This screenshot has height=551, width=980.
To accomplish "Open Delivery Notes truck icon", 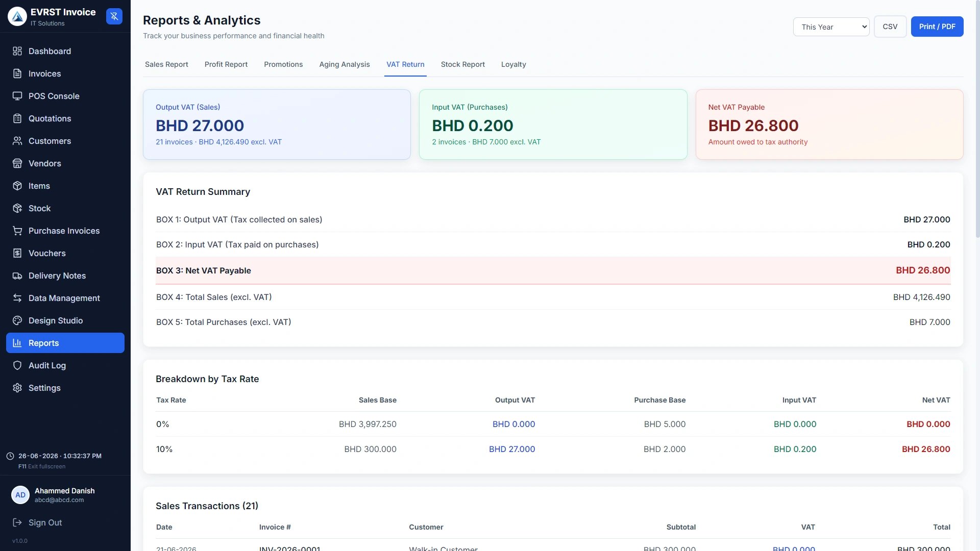I will (17, 275).
